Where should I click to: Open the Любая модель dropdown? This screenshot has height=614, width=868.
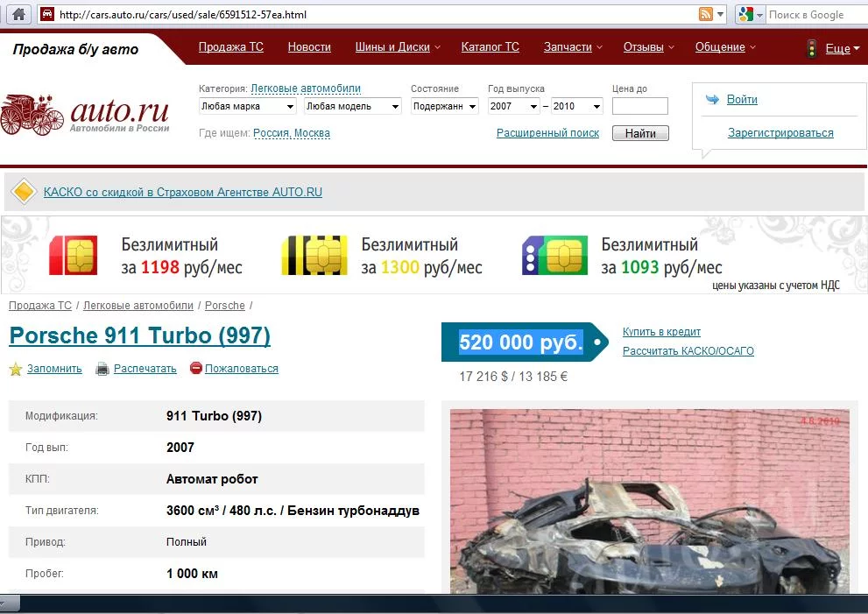click(353, 106)
